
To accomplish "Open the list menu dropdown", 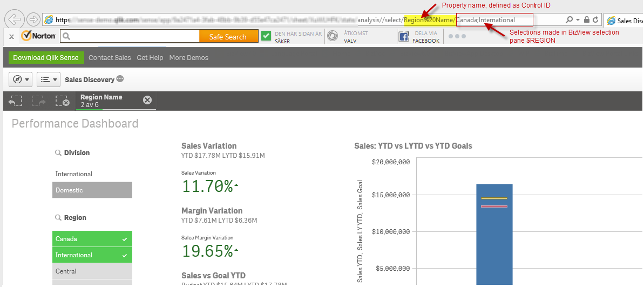I will (x=49, y=79).
